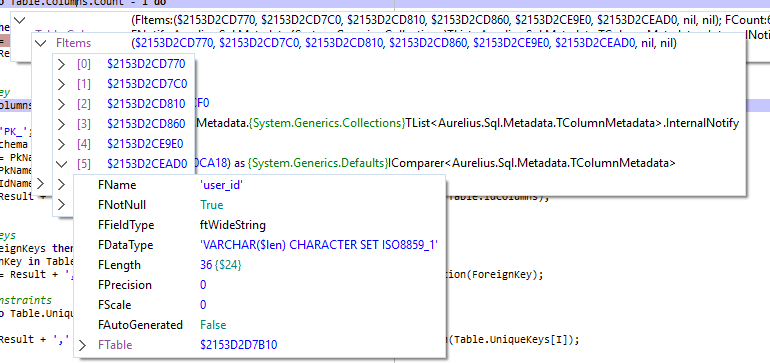
Task: Select address $2153D2CD810 in item [2]
Action: tap(146, 104)
